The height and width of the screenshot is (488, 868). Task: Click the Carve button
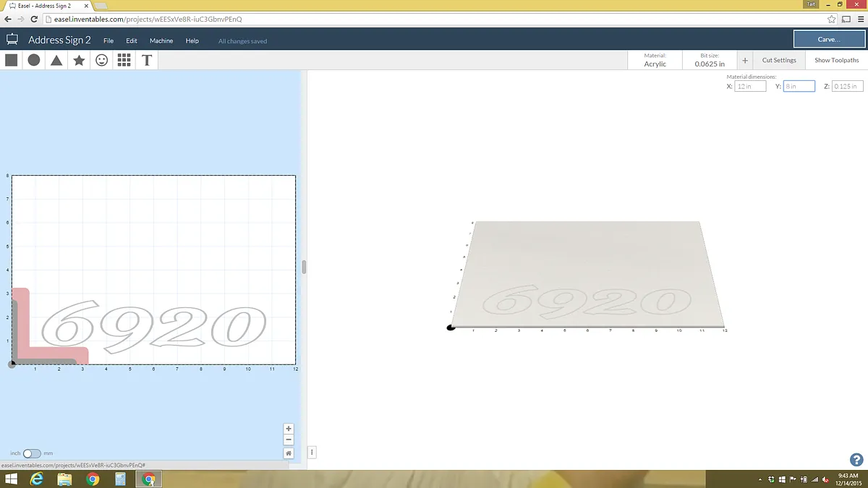[828, 39]
